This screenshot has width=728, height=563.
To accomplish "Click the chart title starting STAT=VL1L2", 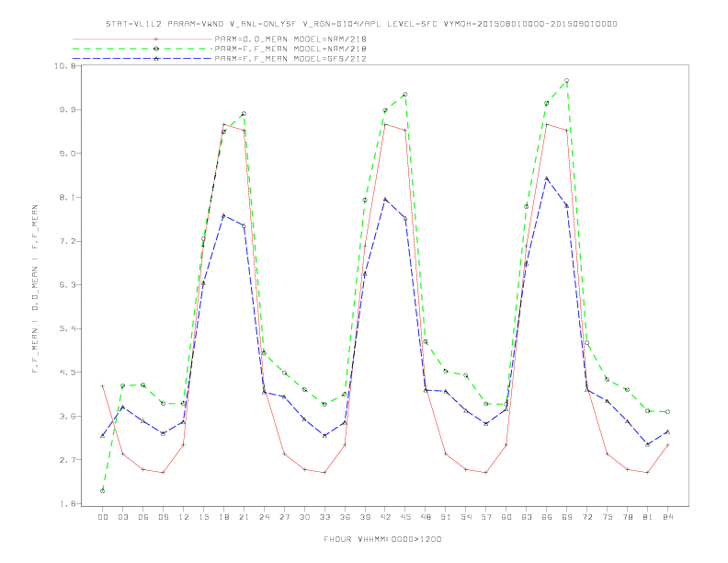I will [361, 24].
